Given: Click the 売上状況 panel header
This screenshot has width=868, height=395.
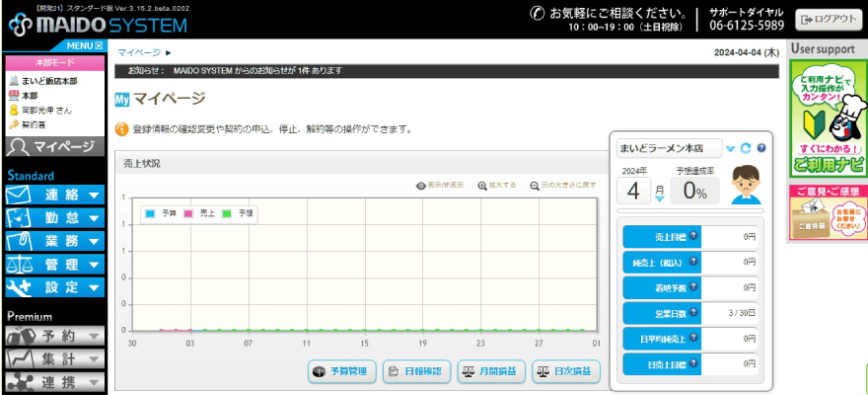Looking at the screenshot, I should (x=360, y=163).
